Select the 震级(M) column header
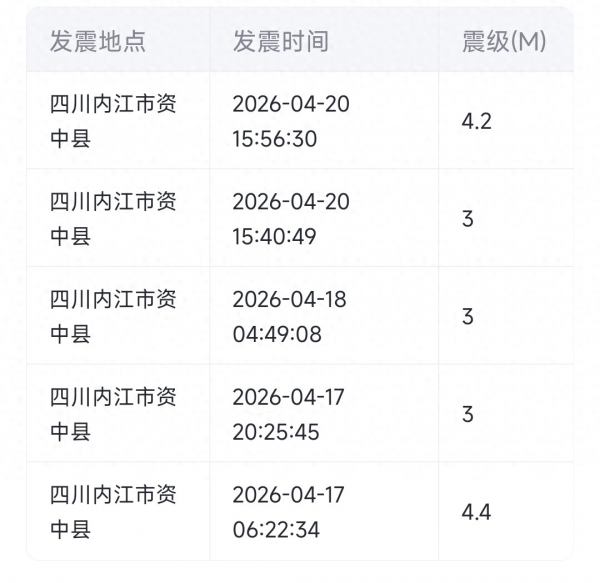 [x=504, y=41]
